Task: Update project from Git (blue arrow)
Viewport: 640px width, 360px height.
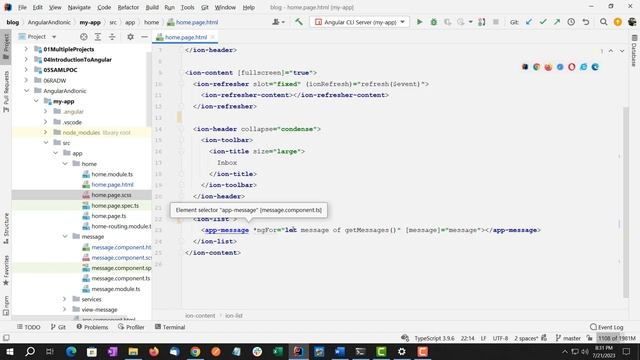Action: click(529, 22)
